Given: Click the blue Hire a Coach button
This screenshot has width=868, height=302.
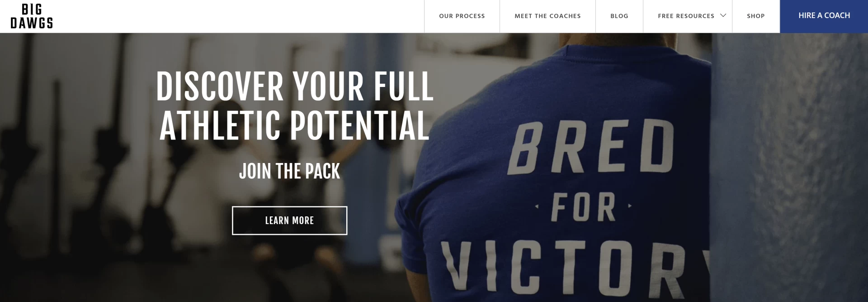Looking at the screenshot, I should [824, 16].
